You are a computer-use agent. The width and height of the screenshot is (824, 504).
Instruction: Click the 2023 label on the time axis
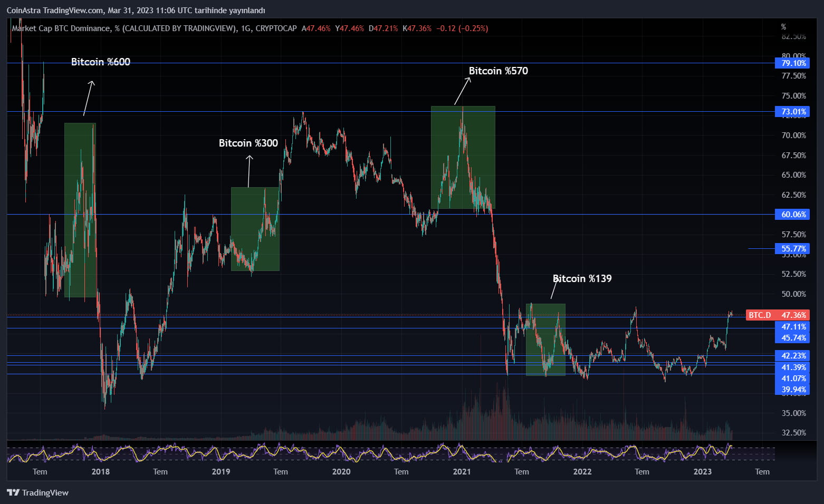[x=702, y=472]
